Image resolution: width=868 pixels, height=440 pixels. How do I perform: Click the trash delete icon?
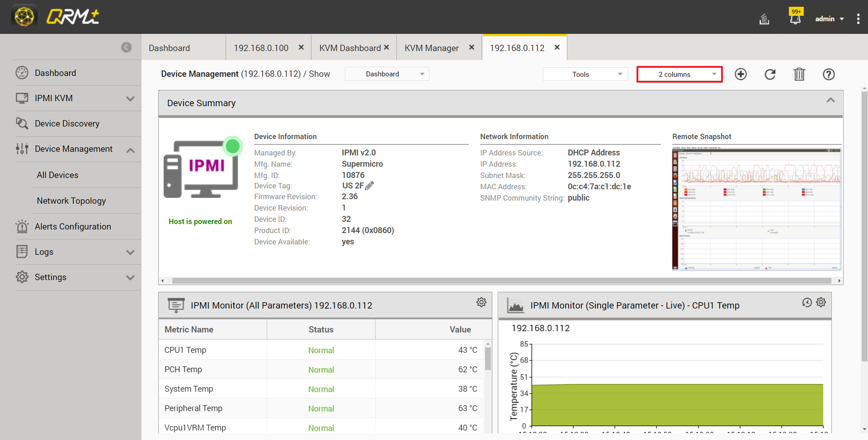coord(799,74)
